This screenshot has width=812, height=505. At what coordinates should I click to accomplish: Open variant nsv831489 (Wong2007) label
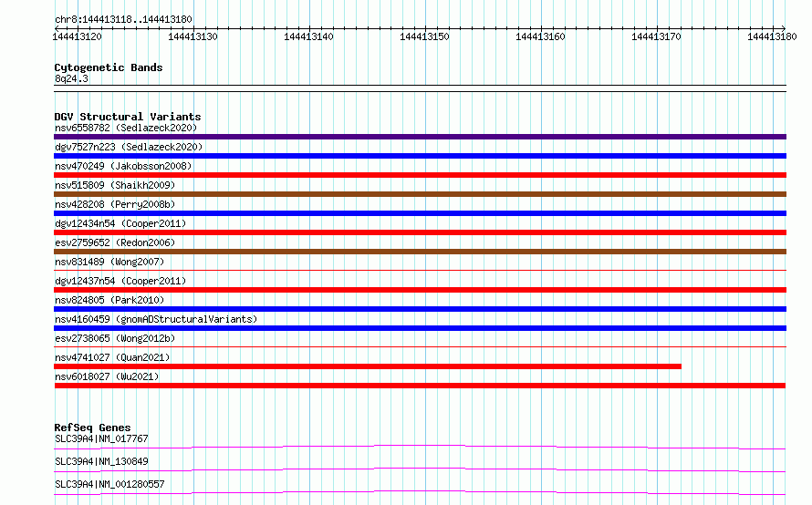pos(109,262)
